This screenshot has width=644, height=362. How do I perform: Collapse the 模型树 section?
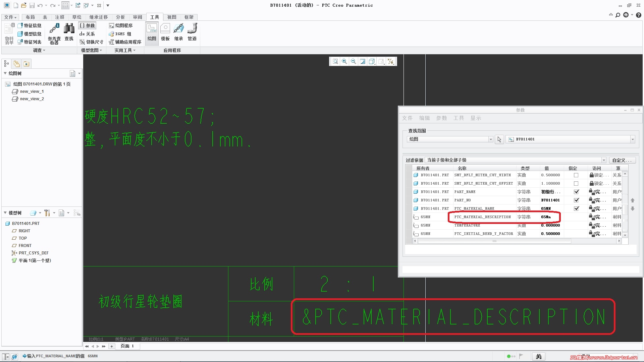pos(5,213)
